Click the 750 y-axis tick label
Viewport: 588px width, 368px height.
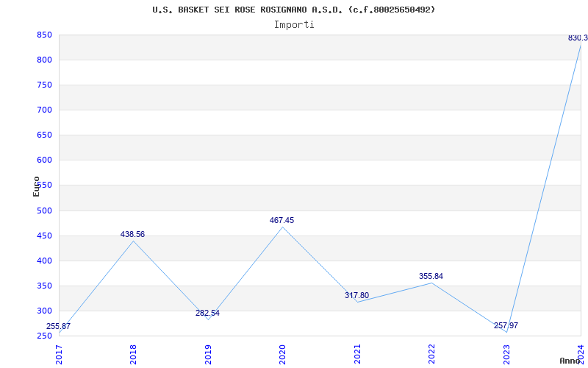tap(43, 85)
